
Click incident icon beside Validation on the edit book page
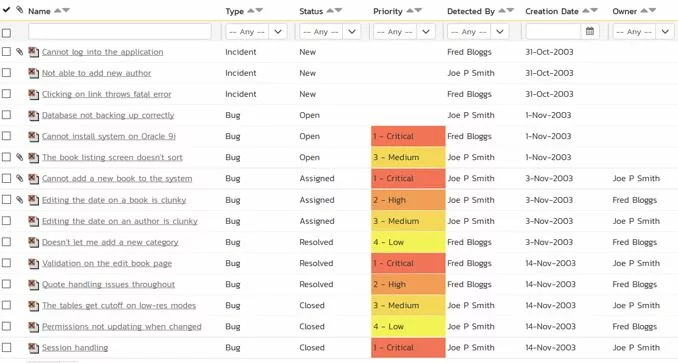[x=34, y=264]
